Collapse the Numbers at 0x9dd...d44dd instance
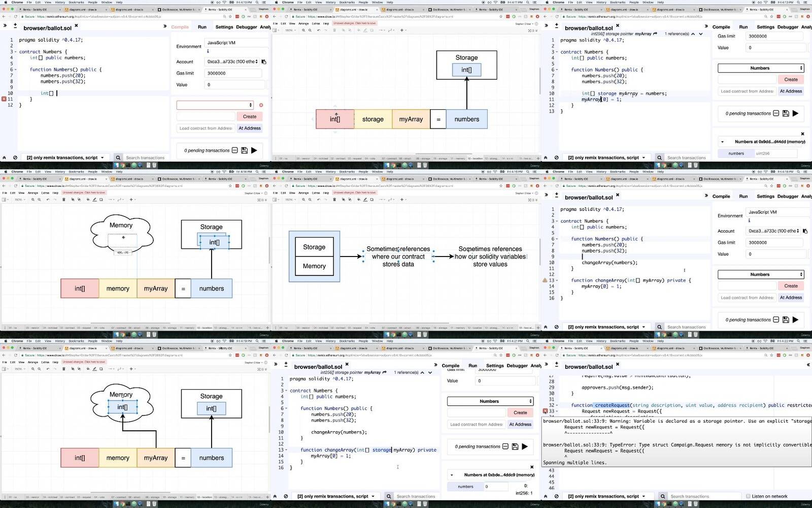The width and height of the screenshot is (812, 508). point(722,142)
